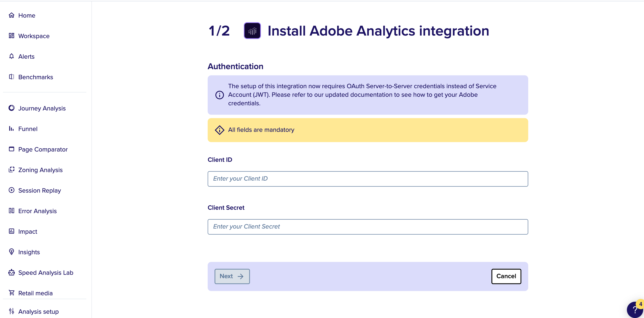Click the Zoning Analysis icon
This screenshot has height=318, width=644.
[11, 170]
